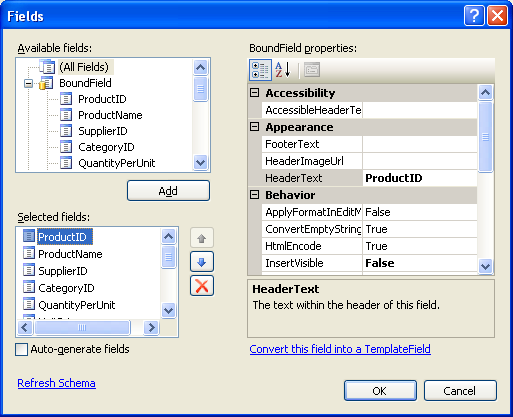Close the Fields dialog
Image resolution: width=513 pixels, height=417 pixels.
point(497,16)
